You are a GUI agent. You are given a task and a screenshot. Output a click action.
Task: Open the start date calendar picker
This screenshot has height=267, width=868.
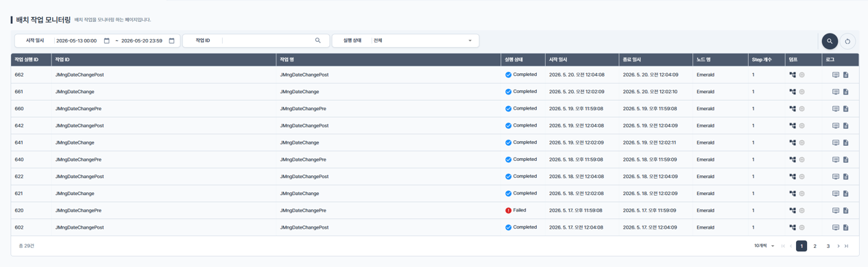click(x=106, y=41)
